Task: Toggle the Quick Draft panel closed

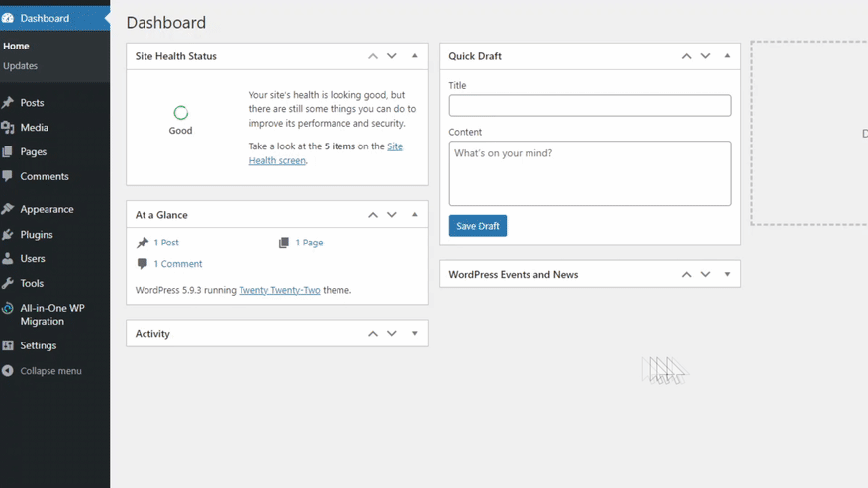Action: point(727,56)
